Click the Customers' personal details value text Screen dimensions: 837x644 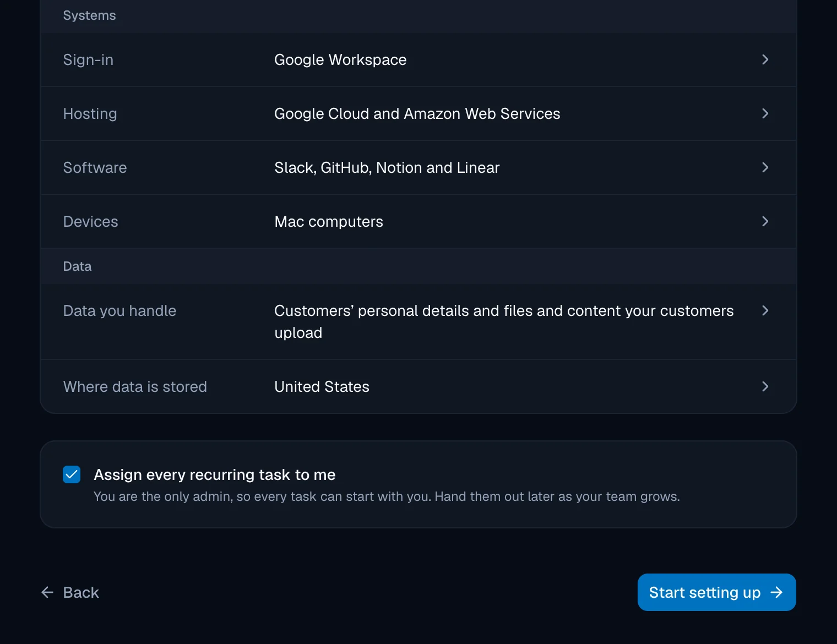[504, 321]
